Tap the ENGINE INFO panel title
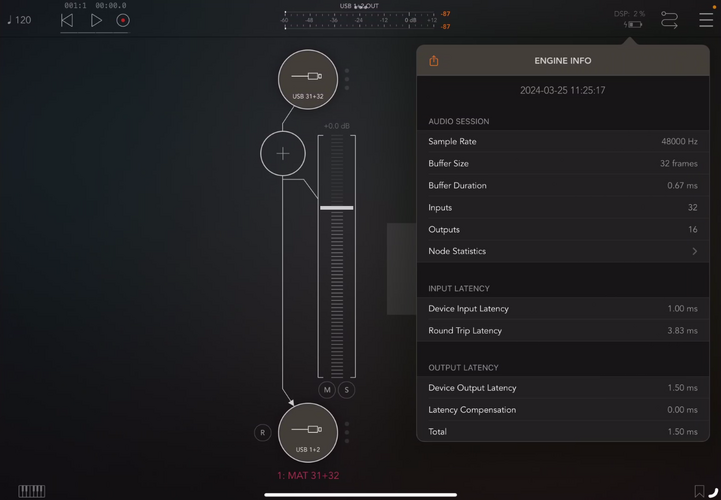 [563, 61]
